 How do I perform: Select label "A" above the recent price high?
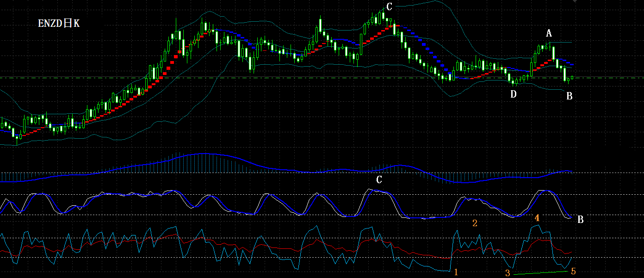pos(549,33)
